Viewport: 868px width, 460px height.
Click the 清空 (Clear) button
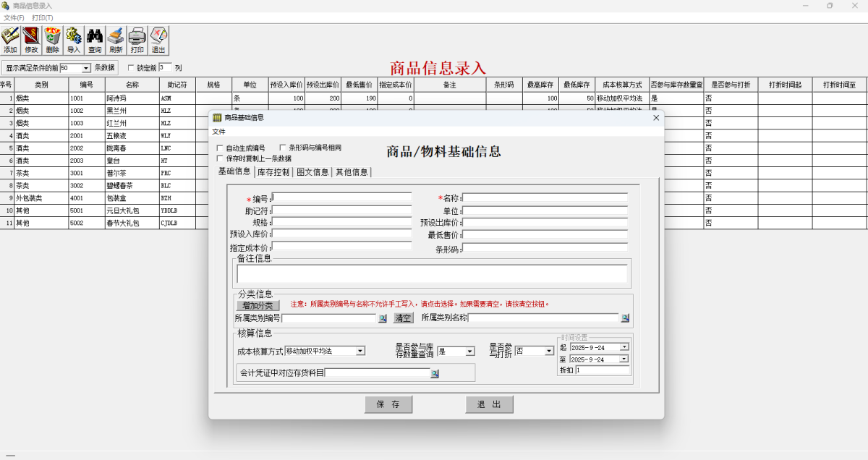(403, 318)
